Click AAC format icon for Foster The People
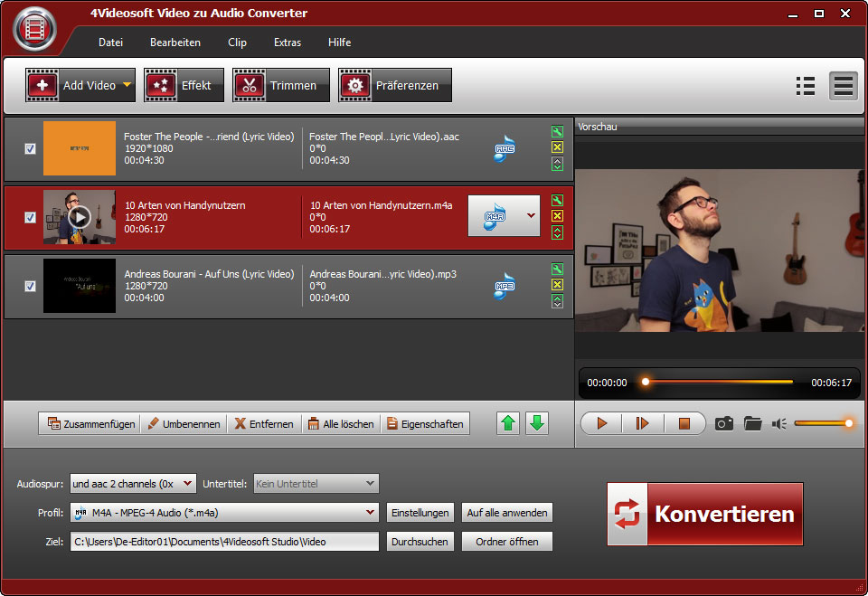The width and height of the screenshot is (868, 596). tap(505, 148)
